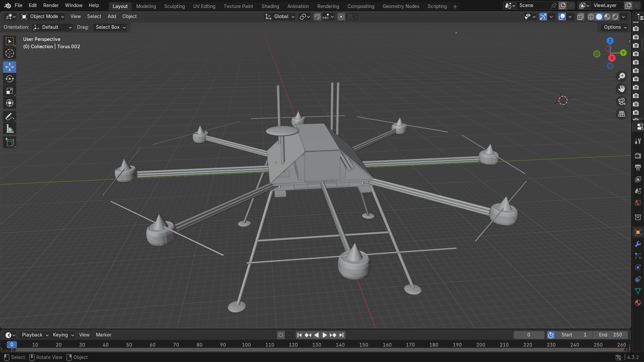Click the Zoom magnifier in viewport gizmos
644x362 pixels.
[622, 76]
